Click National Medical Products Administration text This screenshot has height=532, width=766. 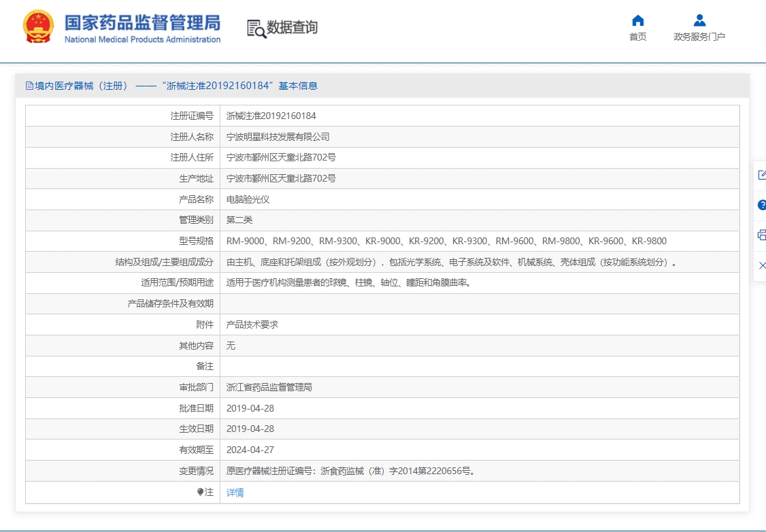(142, 39)
